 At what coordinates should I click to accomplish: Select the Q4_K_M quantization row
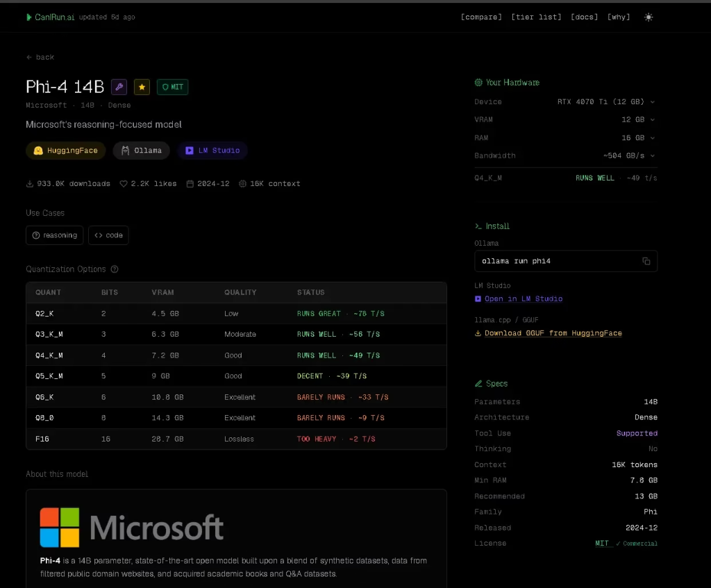(236, 355)
